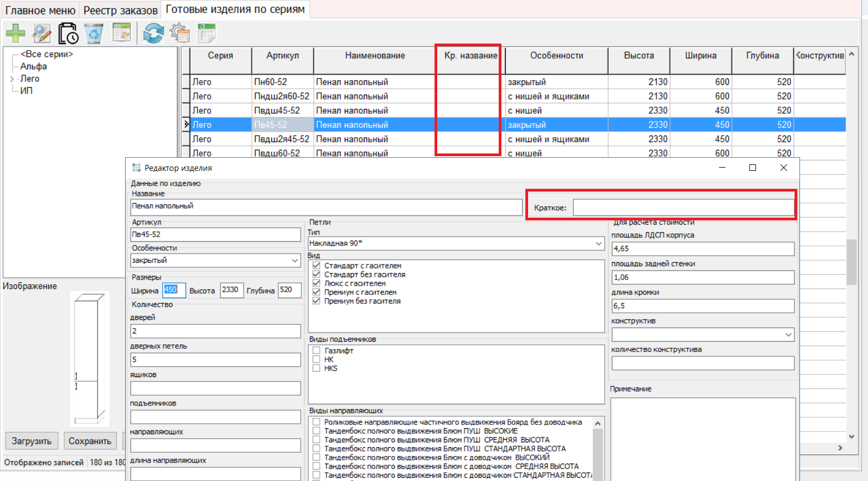Enable the 'Газлифт' checkbox

click(317, 350)
